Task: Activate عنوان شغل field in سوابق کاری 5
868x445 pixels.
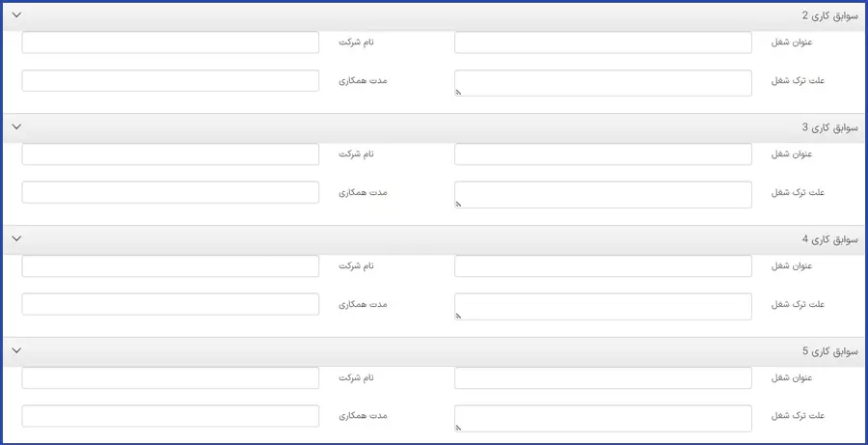Action: coord(603,377)
